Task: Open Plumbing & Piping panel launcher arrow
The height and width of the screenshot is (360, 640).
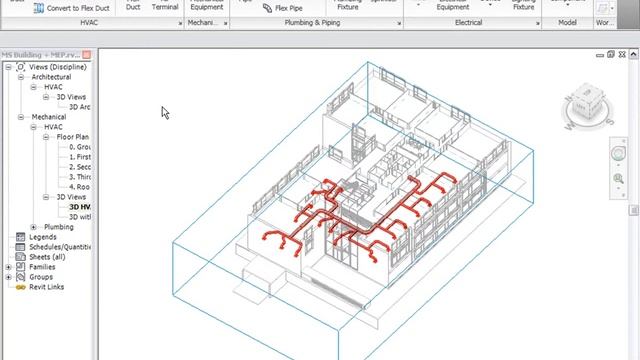Action: [399, 24]
